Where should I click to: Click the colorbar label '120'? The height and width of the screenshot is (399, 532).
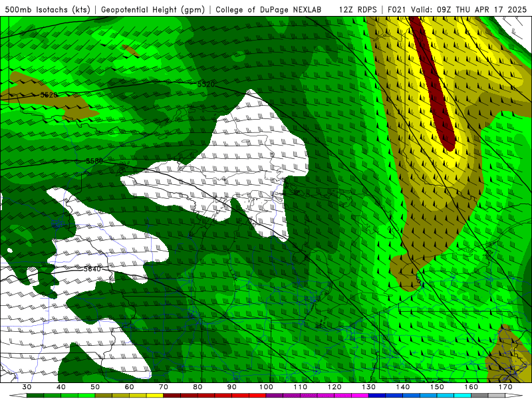(334, 387)
